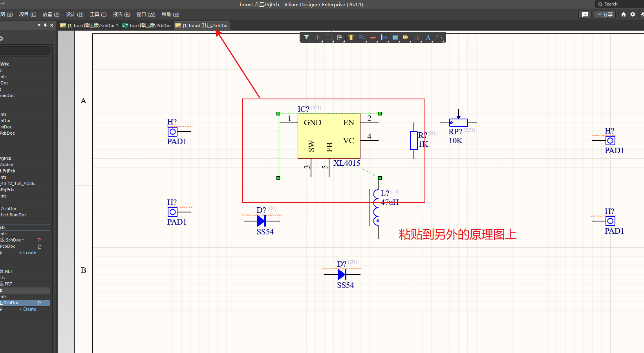Click the 分享 share button
The width and height of the screenshot is (644, 353).
coord(605,14)
